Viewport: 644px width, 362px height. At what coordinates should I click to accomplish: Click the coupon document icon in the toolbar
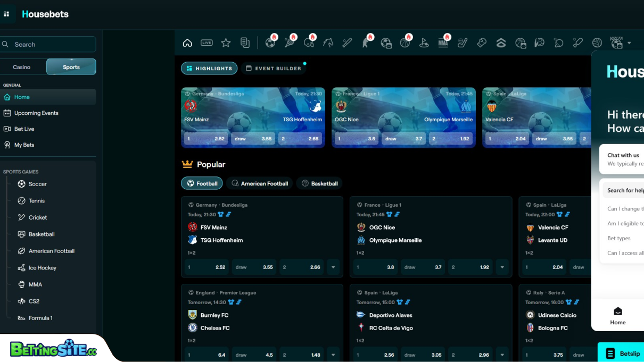pos(245,43)
